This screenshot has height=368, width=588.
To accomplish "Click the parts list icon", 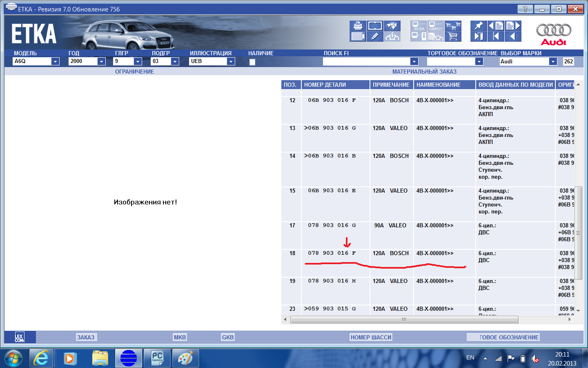I will pos(358,36).
